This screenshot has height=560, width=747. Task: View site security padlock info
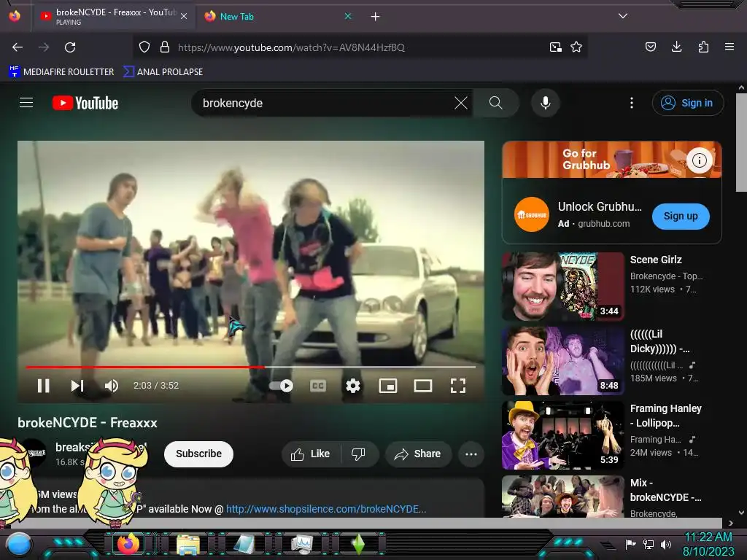pos(165,47)
